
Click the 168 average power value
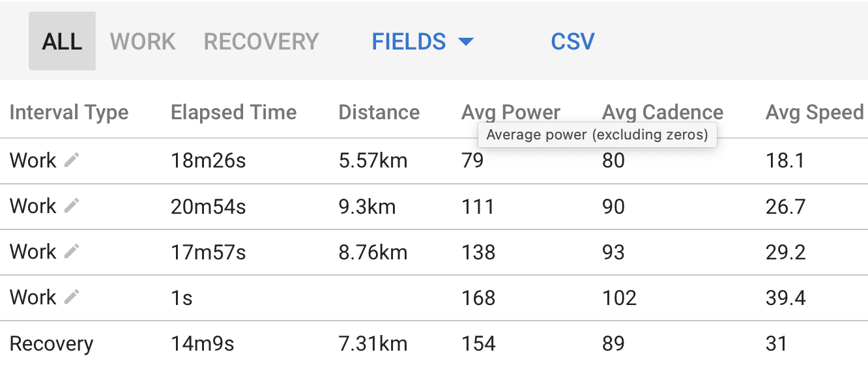pos(478,298)
